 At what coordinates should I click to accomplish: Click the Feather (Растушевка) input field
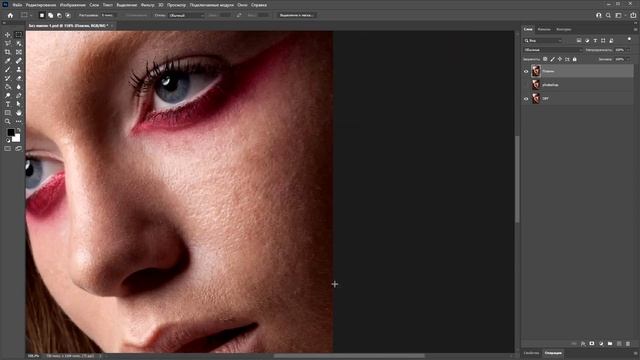tap(109, 15)
